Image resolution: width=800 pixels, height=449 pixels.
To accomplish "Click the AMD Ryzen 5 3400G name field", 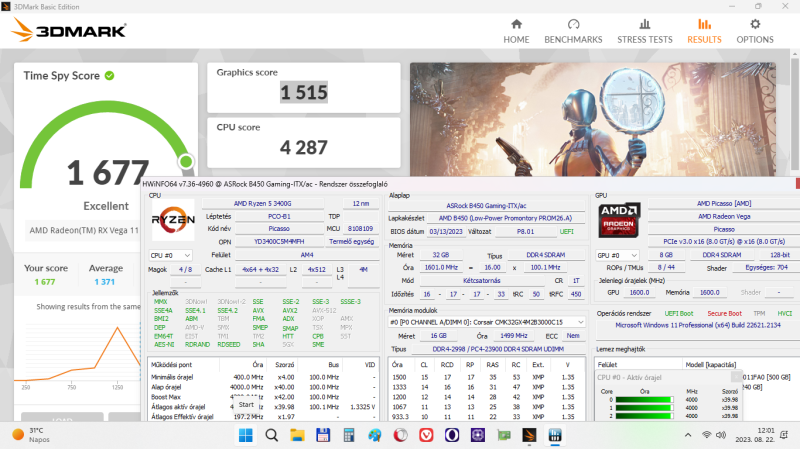I will pyautogui.click(x=263, y=204).
